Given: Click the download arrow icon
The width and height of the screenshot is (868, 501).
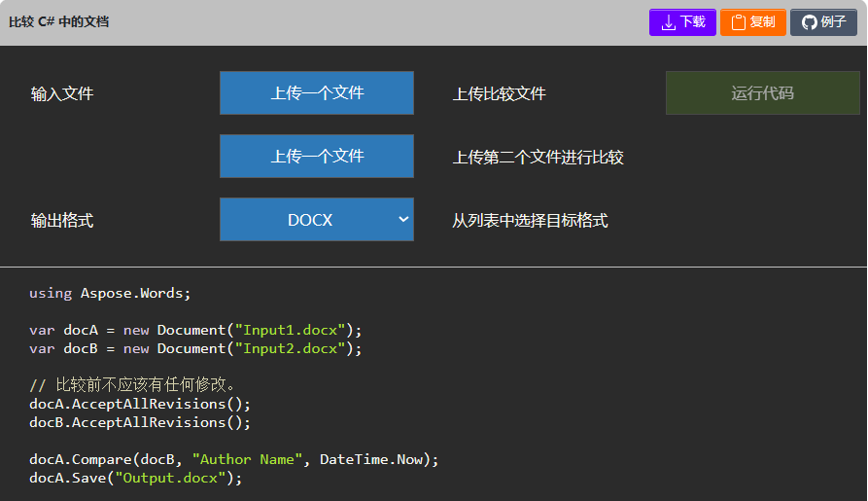Looking at the screenshot, I should (x=669, y=22).
